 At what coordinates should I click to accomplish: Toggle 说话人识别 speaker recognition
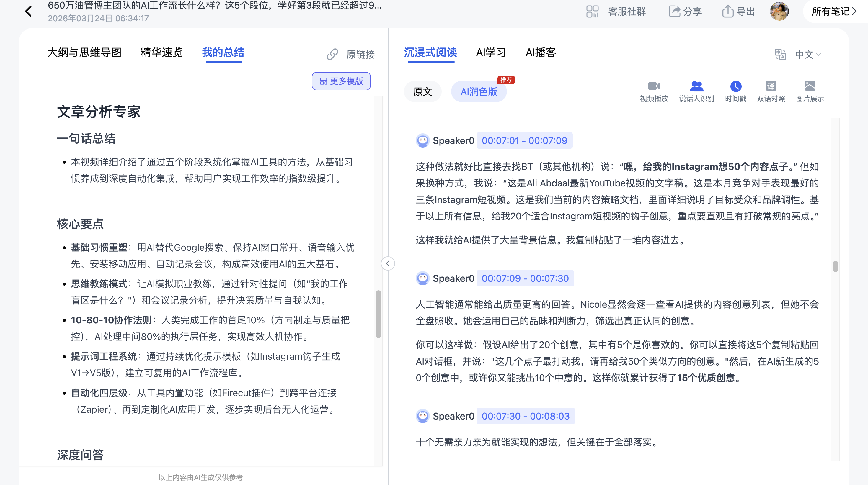click(696, 92)
